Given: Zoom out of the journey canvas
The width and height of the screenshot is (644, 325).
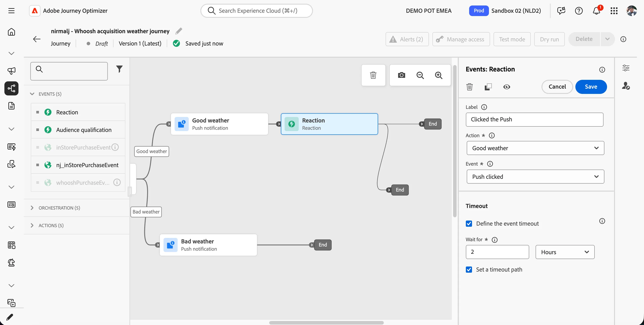Looking at the screenshot, I should (420, 75).
